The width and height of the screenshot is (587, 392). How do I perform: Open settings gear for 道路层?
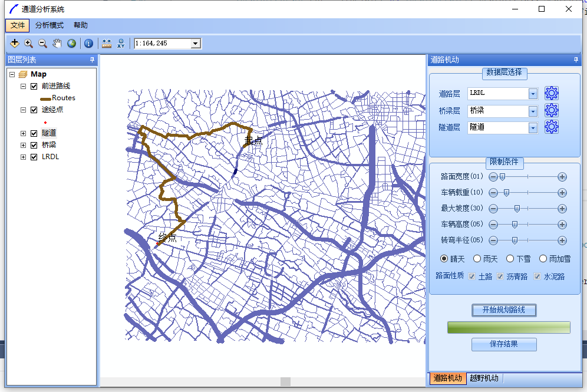click(x=551, y=93)
